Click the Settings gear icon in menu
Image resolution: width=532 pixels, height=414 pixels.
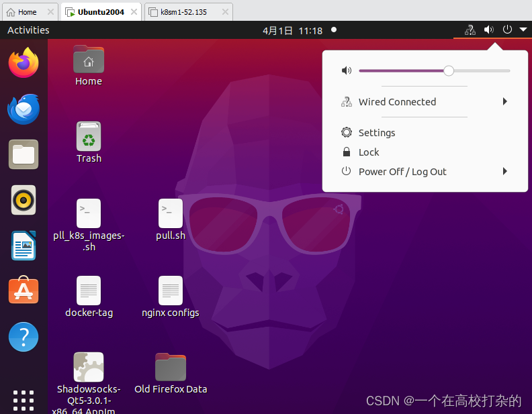tap(347, 132)
